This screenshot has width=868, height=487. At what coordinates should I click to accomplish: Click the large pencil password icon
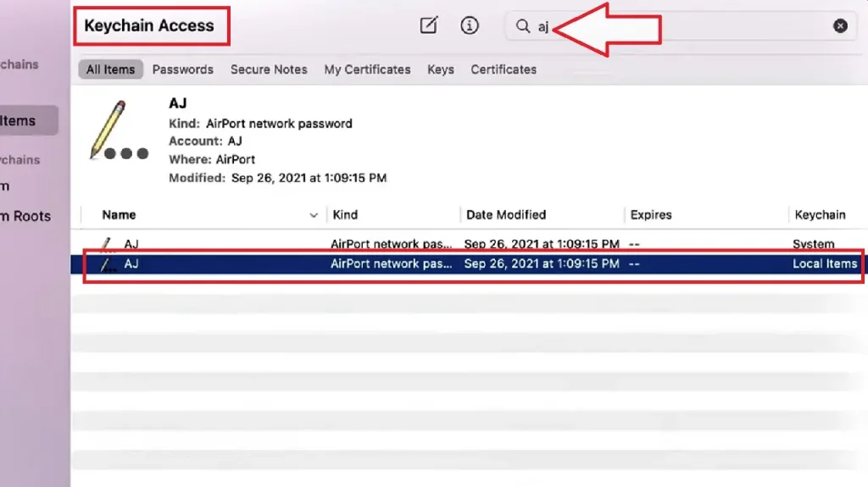coord(119,130)
